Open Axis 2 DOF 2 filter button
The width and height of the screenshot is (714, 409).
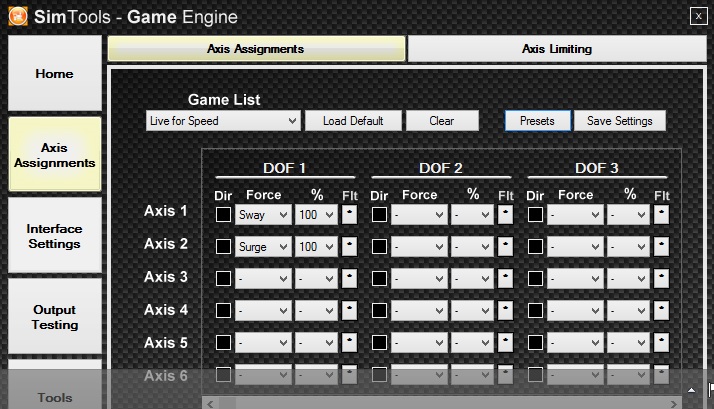(x=505, y=246)
